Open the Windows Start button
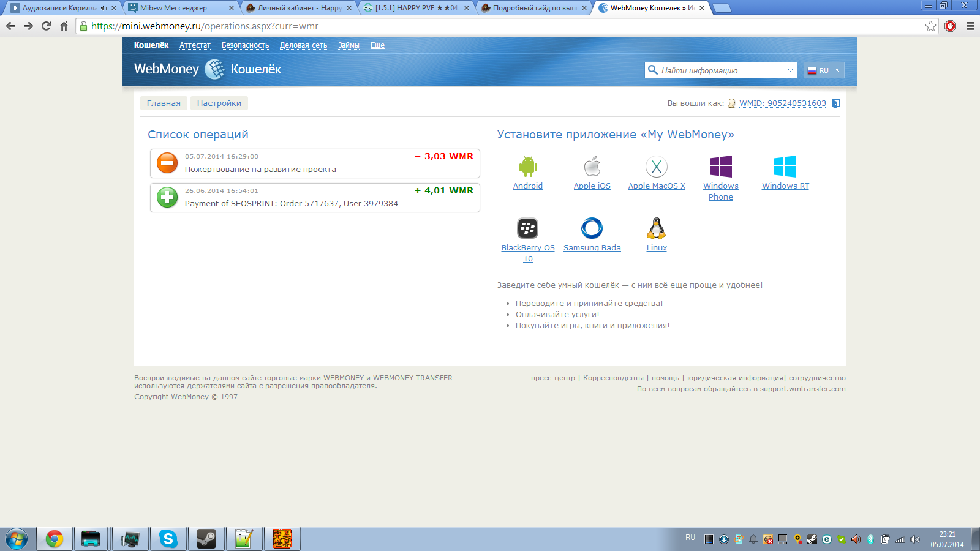This screenshot has height=551, width=980. click(16, 539)
